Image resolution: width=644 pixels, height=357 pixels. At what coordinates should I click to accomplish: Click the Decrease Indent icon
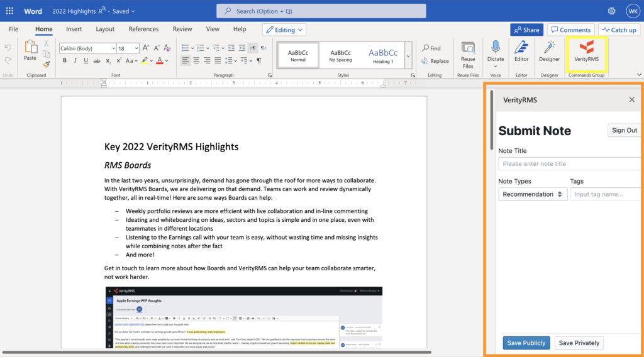coord(231,48)
